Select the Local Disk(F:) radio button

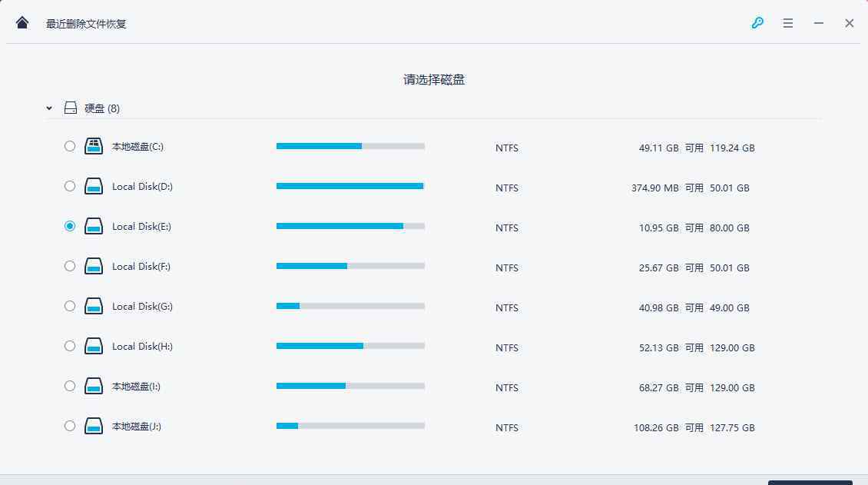coord(70,266)
